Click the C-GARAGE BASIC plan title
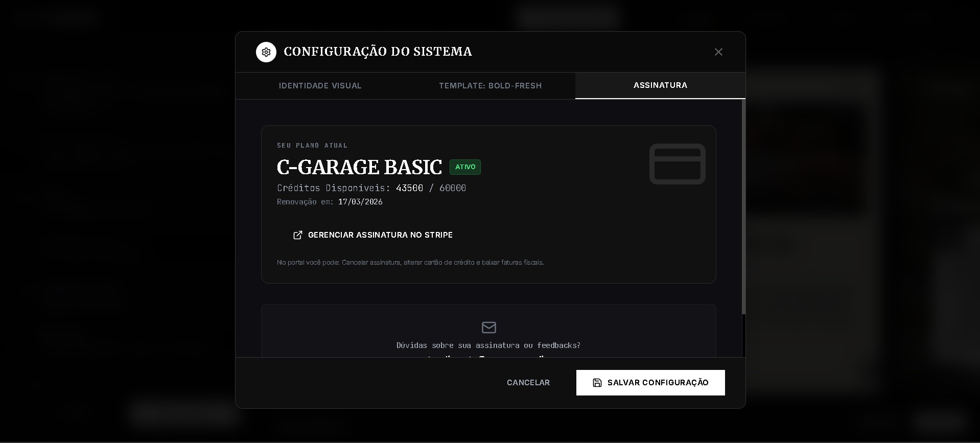 click(359, 167)
